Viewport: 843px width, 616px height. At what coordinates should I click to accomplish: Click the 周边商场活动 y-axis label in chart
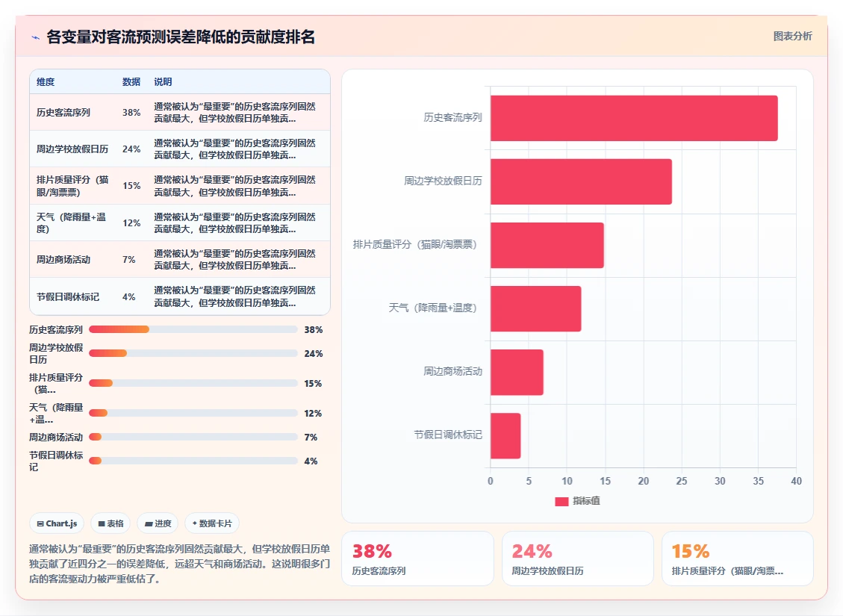pyautogui.click(x=452, y=371)
